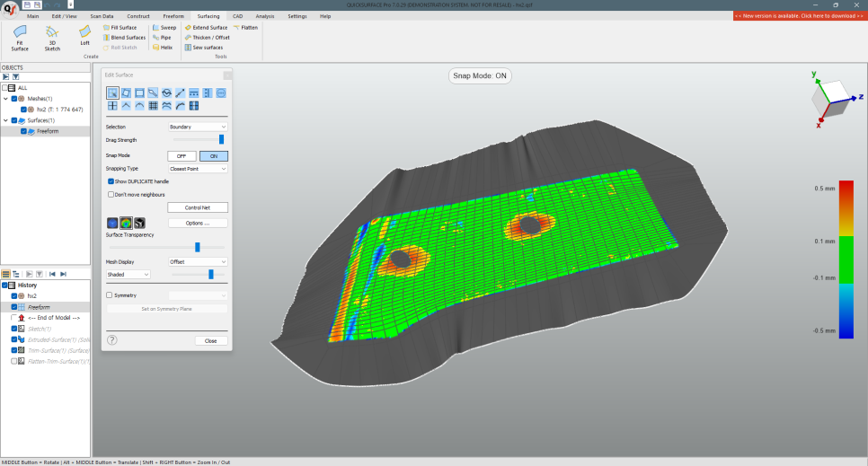This screenshot has height=466, width=868.
Task: Enable Don't move neighbours checkbox
Action: point(111,194)
